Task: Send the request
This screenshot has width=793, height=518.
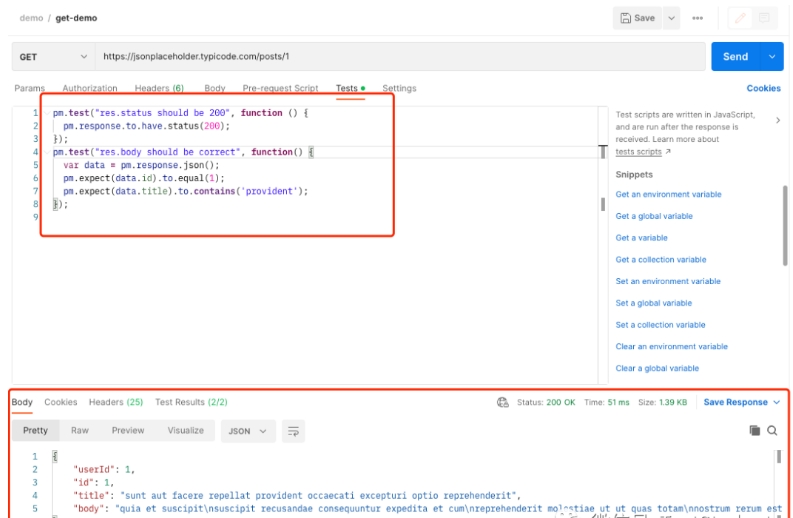Action: [x=735, y=57]
